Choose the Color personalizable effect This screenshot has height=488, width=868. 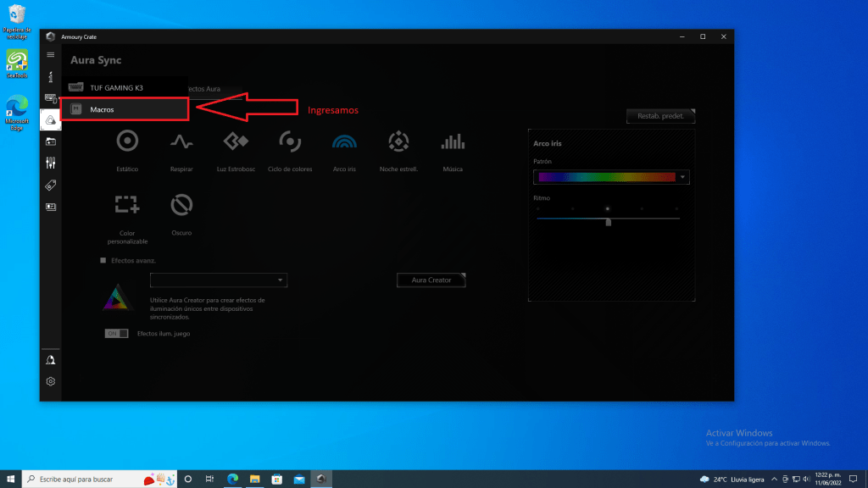pyautogui.click(x=127, y=205)
